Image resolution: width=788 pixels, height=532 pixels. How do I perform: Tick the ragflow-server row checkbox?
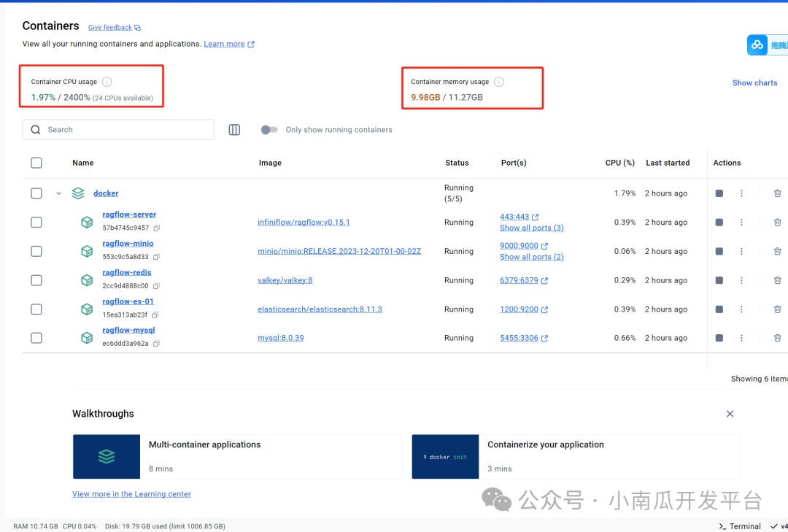click(36, 223)
